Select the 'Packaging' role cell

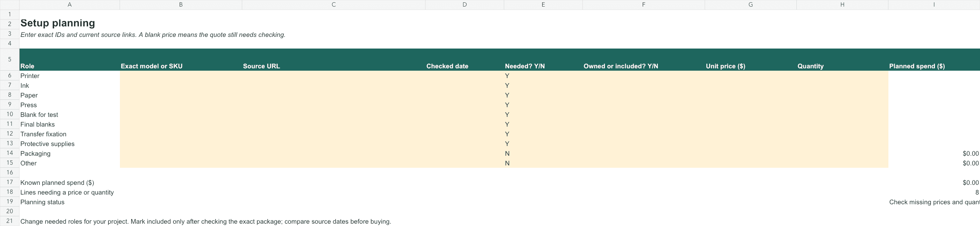(69, 153)
